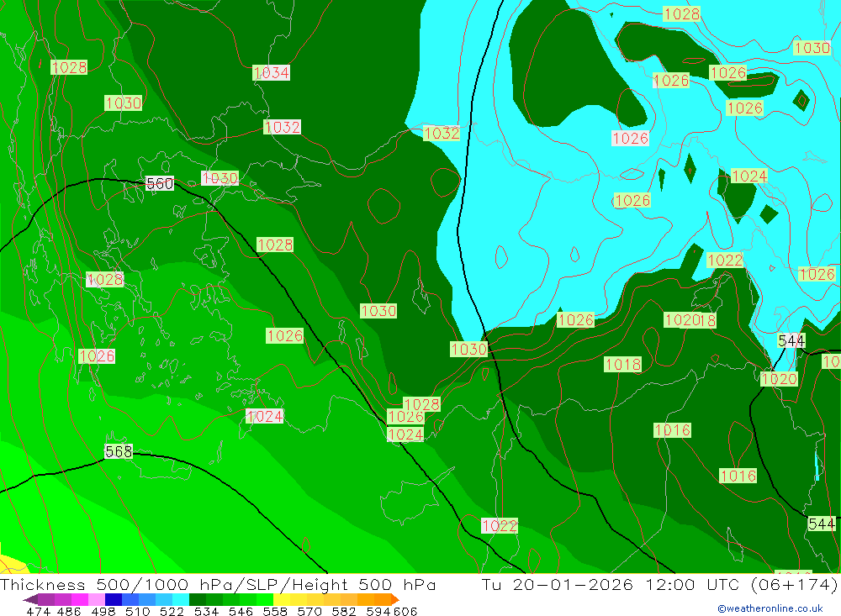Viewport: 841px width, 616px height.
Task: Click the 1020 pressure label
Action: [x=780, y=379]
